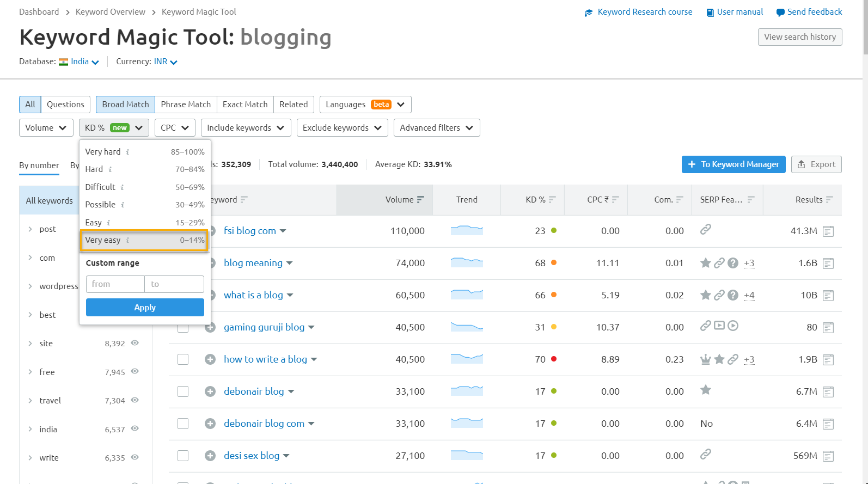Click the info icon beside Very hard
Viewport: 868px width, 484px height.
[x=127, y=152]
